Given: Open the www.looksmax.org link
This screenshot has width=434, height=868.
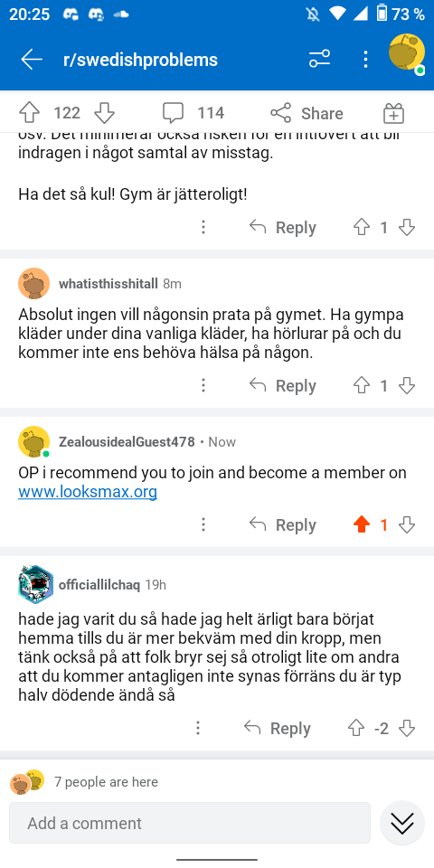Looking at the screenshot, I should pos(88,492).
